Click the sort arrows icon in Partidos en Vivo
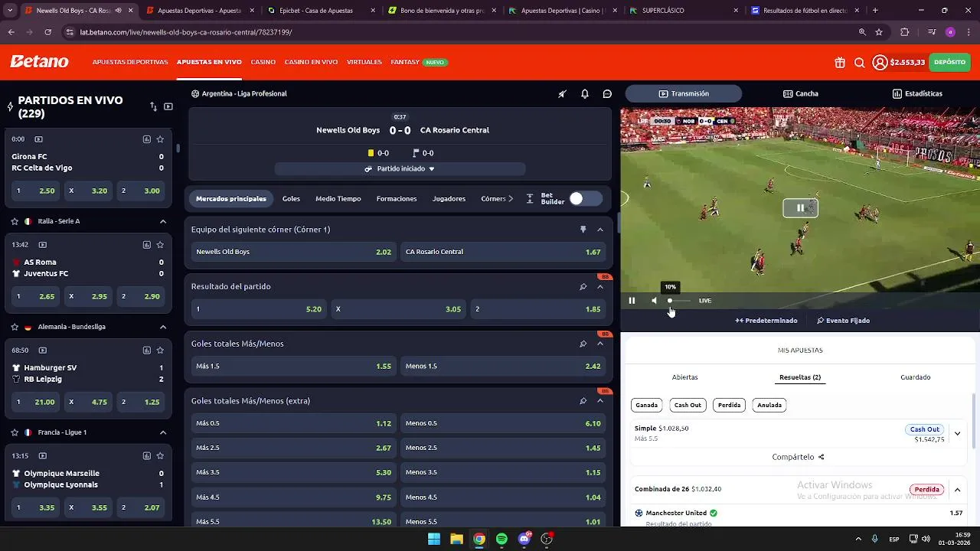Viewport: 980px width, 551px height. coord(153,106)
